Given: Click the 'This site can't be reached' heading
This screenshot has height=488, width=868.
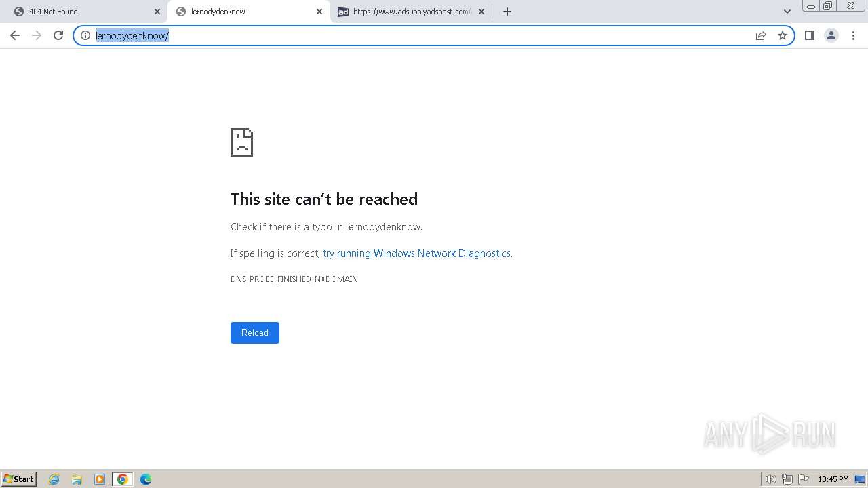Looking at the screenshot, I should 324,199.
